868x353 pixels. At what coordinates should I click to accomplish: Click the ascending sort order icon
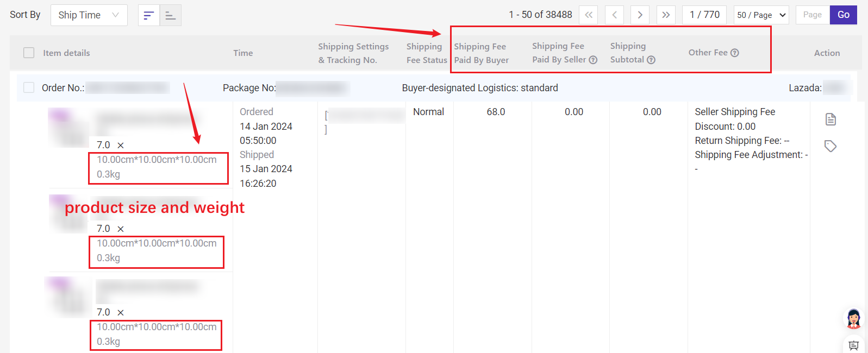click(170, 15)
